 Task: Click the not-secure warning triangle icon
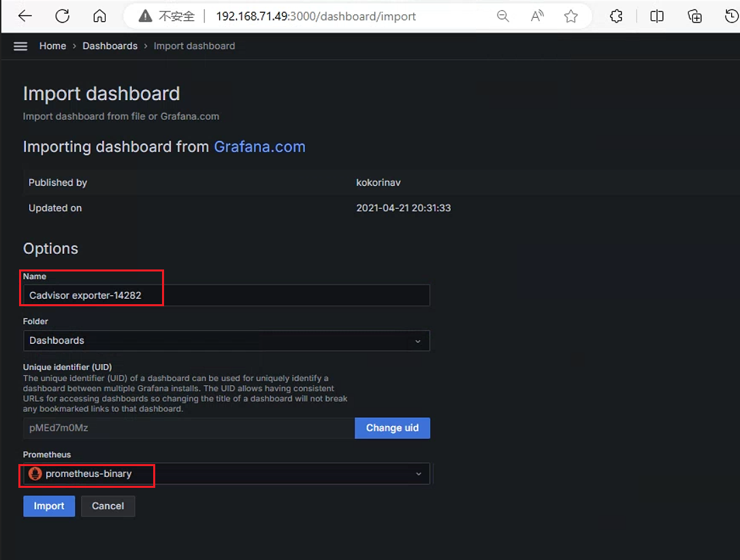(x=146, y=16)
